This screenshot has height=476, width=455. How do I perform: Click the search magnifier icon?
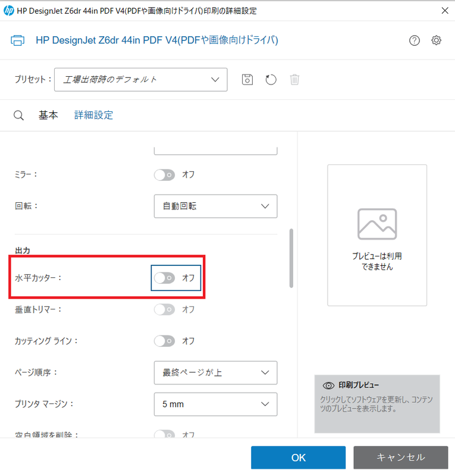[x=18, y=115]
